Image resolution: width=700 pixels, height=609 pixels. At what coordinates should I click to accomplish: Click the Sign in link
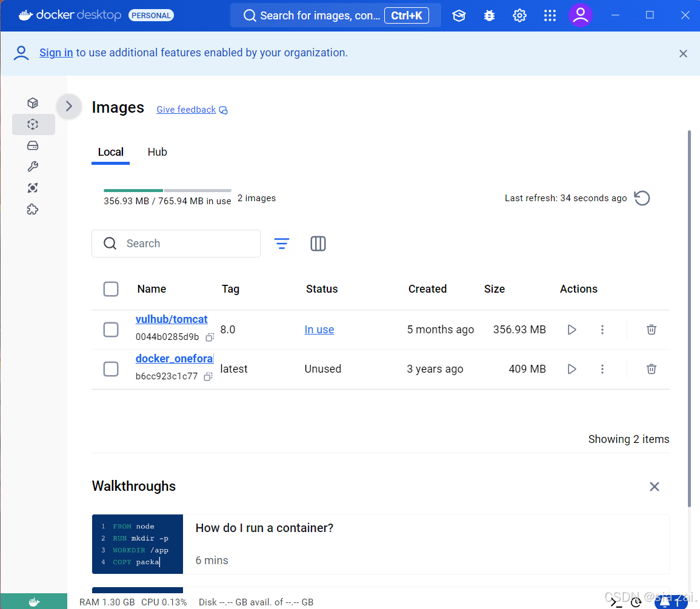pyautogui.click(x=56, y=53)
